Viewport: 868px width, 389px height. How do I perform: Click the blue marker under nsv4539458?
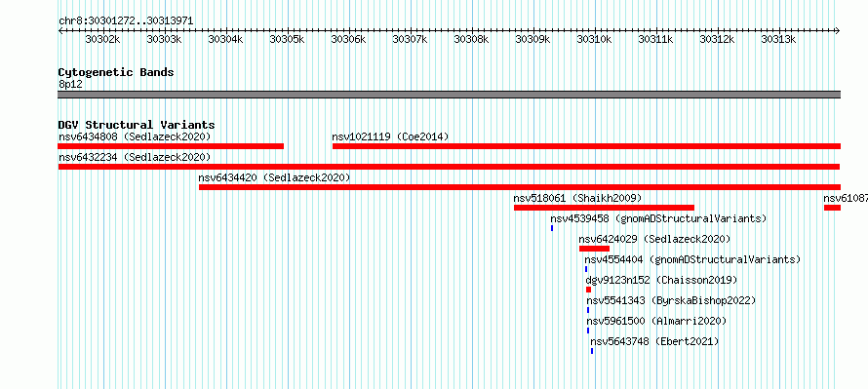(552, 228)
